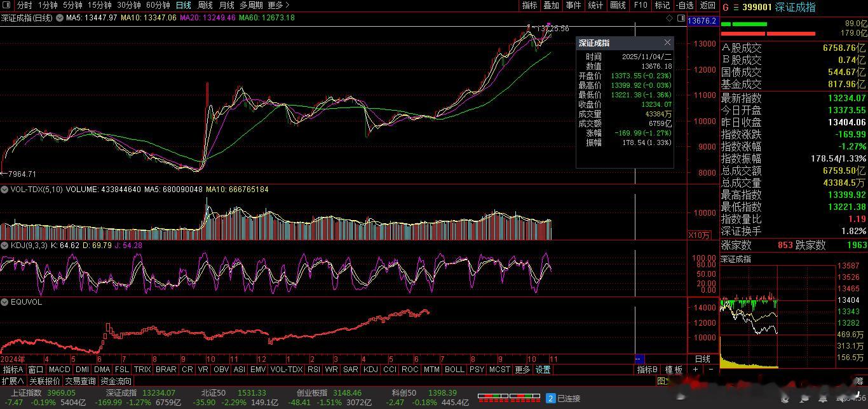Expand 更多 indicators in the bottom bar
This screenshot has height=409, width=868.
click(x=522, y=370)
